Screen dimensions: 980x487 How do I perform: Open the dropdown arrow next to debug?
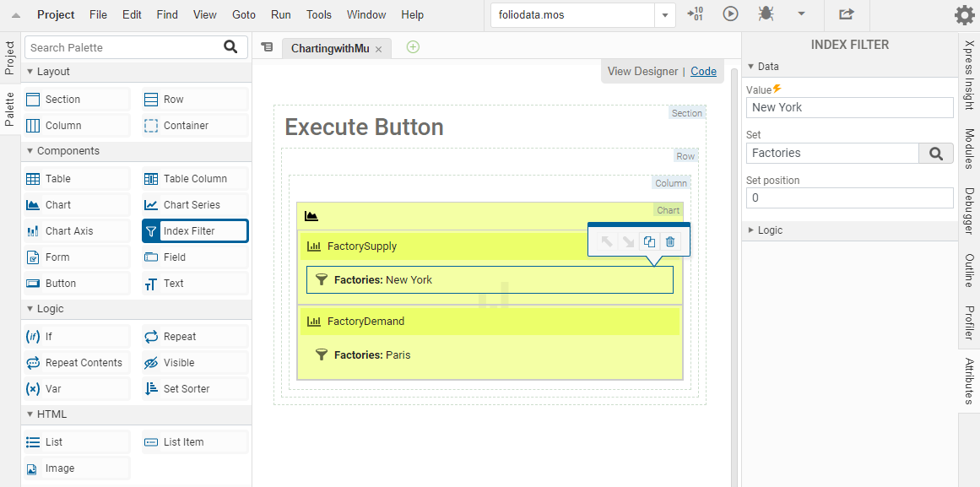[801, 14]
